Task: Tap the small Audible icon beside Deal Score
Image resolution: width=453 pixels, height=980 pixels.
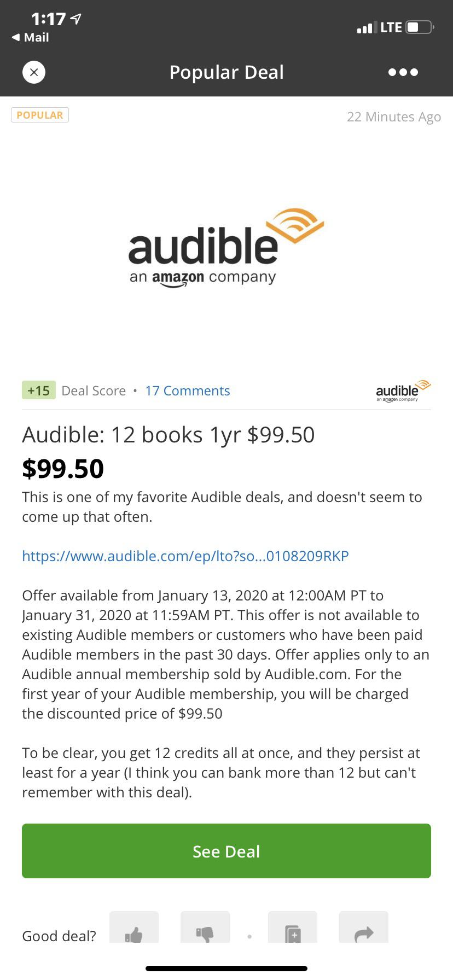Action: click(x=403, y=390)
